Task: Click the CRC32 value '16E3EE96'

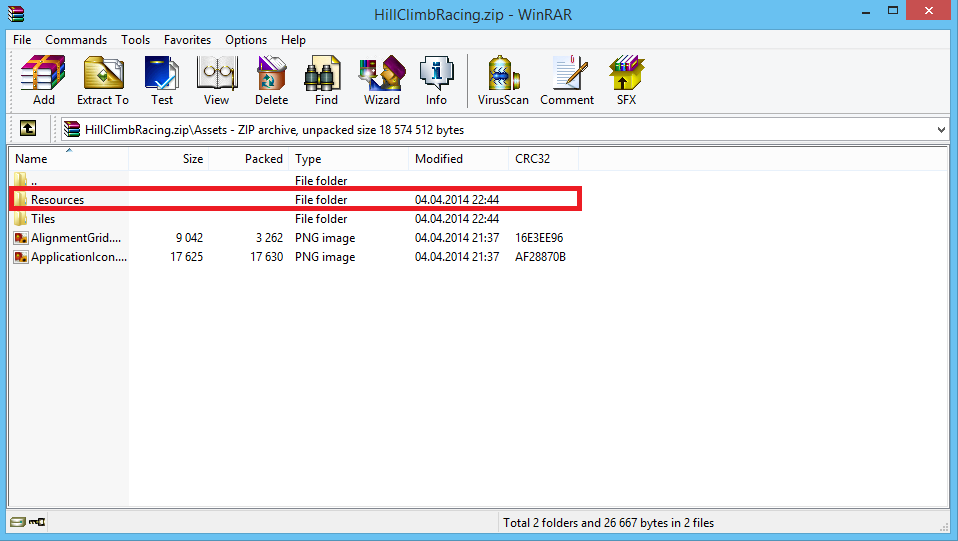Action: [x=539, y=238]
